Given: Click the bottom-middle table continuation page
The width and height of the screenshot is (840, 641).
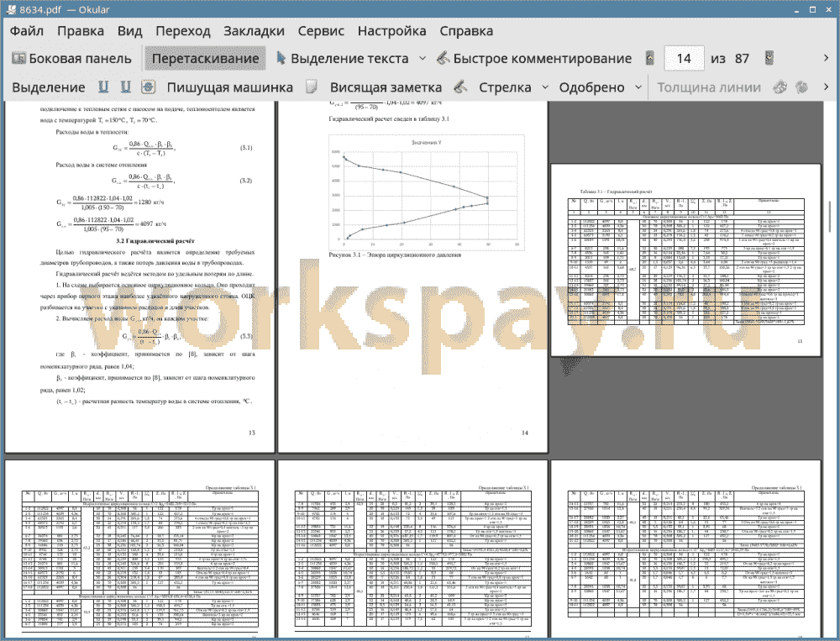Looking at the screenshot, I should (x=412, y=549).
